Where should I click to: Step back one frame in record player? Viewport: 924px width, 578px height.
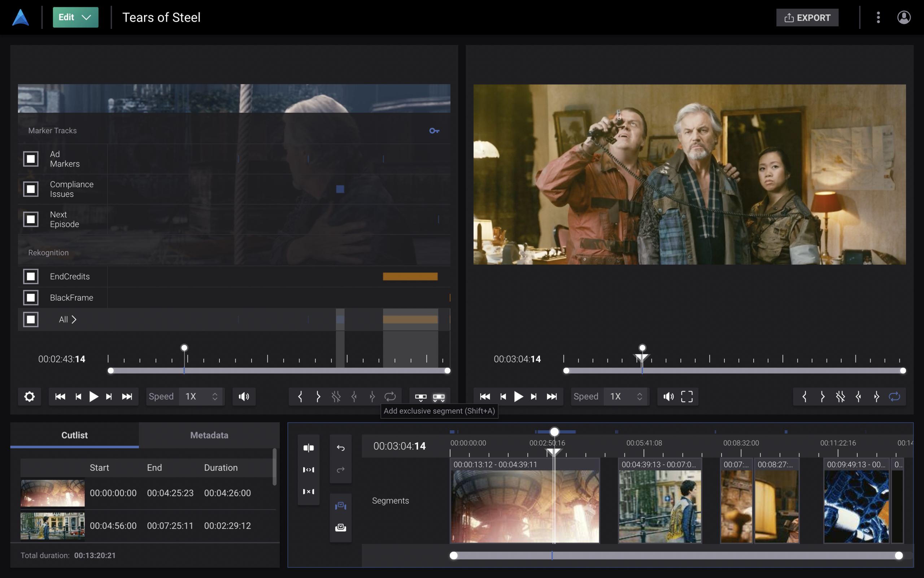click(503, 396)
